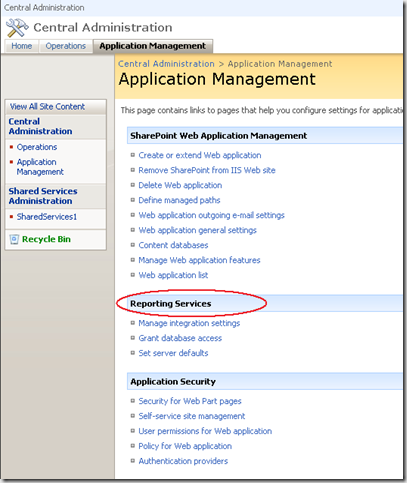Click the Central Administration breadcrumb link

166,64
